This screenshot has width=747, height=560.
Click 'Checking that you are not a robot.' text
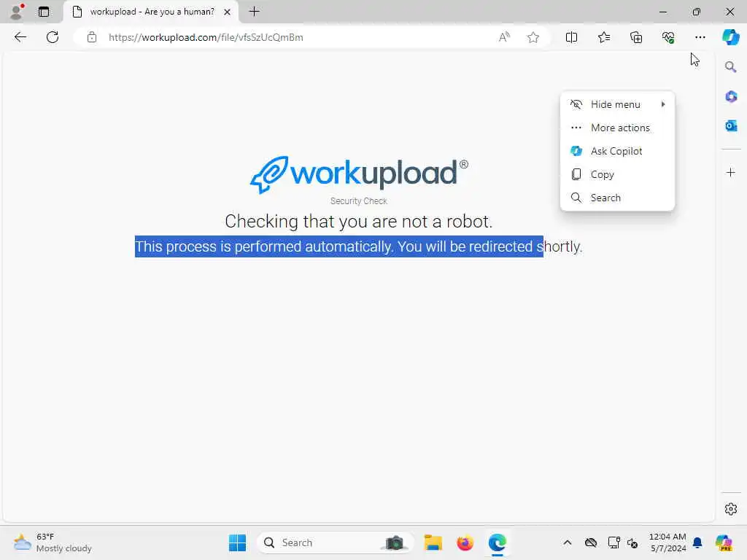(x=358, y=222)
